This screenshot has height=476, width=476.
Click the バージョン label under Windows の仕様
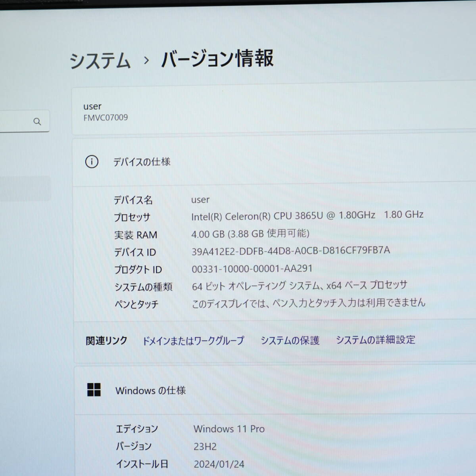(x=134, y=446)
